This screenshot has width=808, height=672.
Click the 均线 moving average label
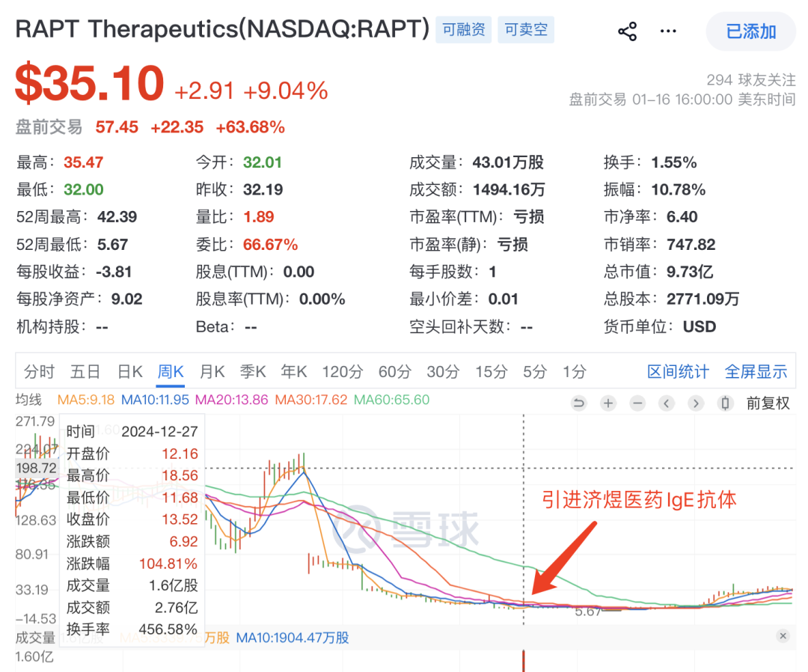[28, 400]
